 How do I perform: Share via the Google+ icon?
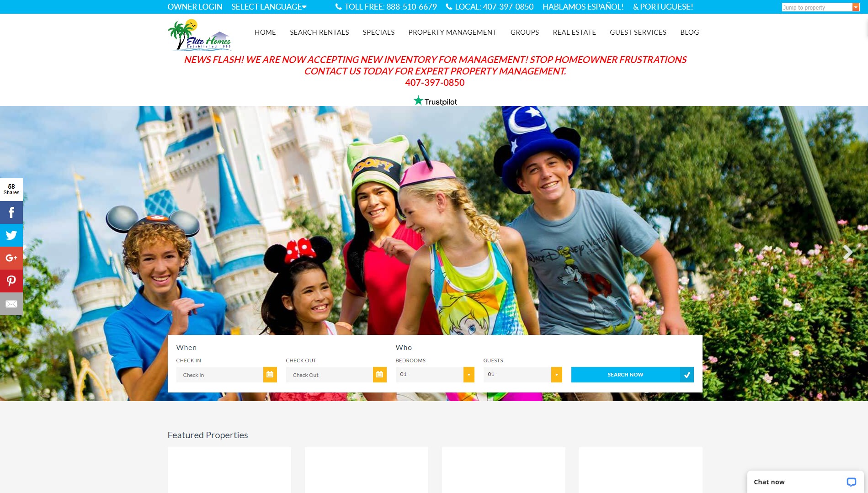click(x=11, y=258)
